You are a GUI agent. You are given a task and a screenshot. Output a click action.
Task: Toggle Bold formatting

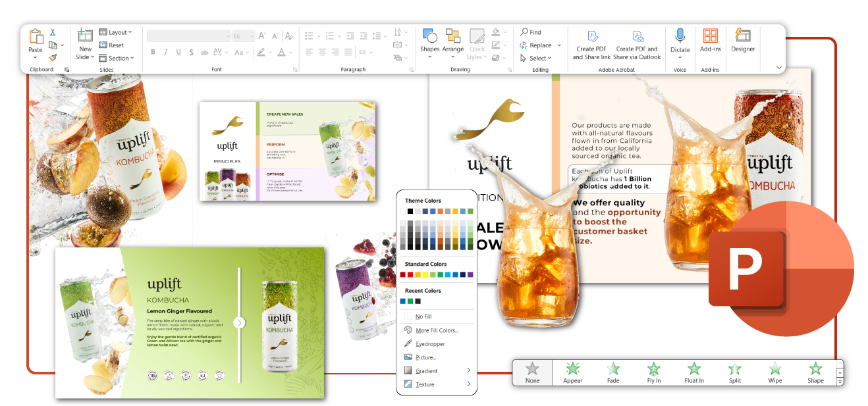pyautogui.click(x=153, y=52)
